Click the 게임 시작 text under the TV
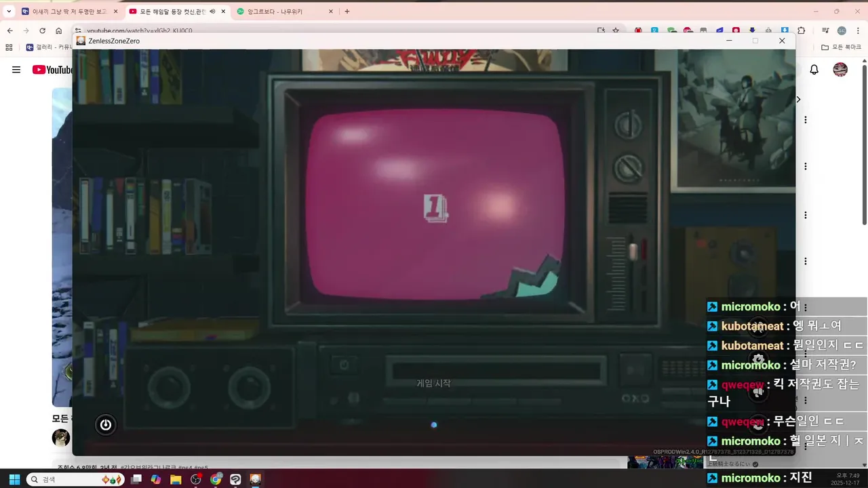 click(433, 383)
